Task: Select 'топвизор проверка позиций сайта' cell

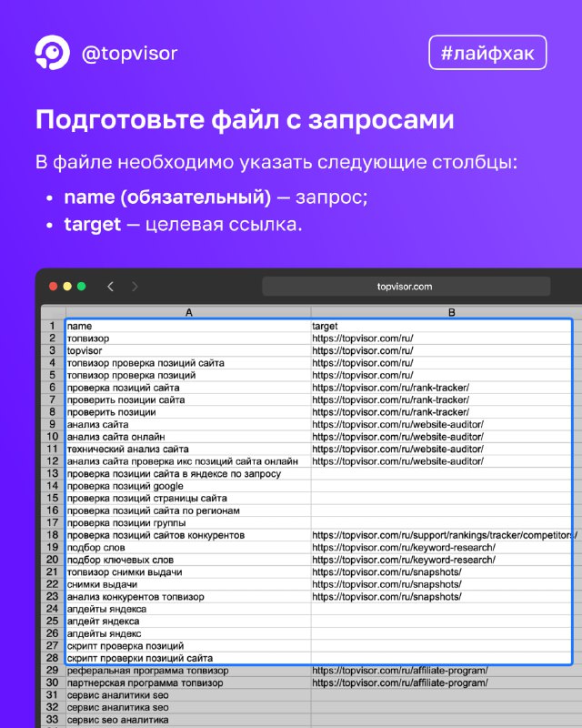Action: [x=188, y=363]
